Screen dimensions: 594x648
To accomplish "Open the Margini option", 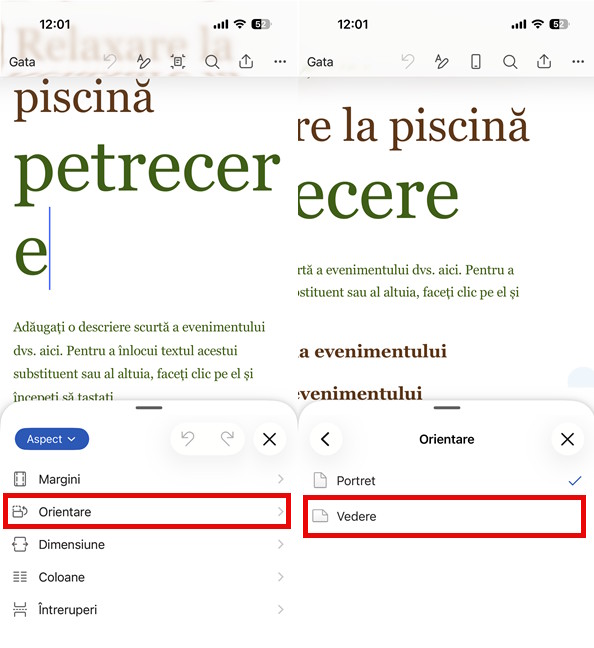I will [x=148, y=479].
